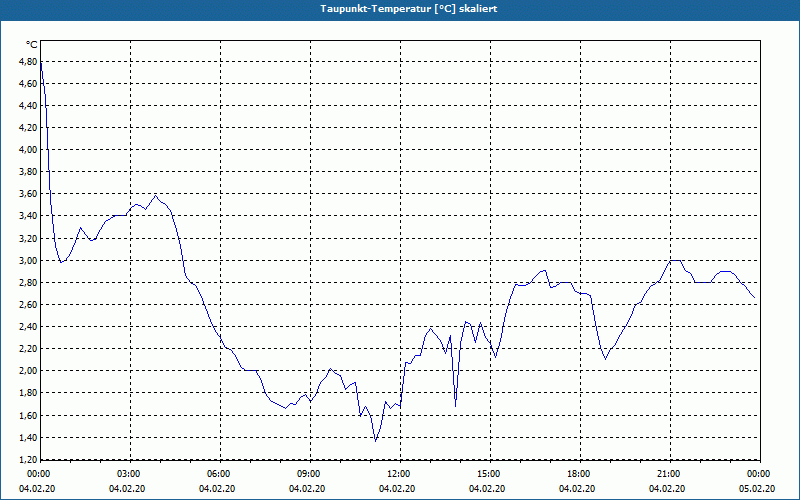This screenshot has height=500, width=800.
Task: Click the 3,80 y-axis label
Action: pyautogui.click(x=28, y=172)
